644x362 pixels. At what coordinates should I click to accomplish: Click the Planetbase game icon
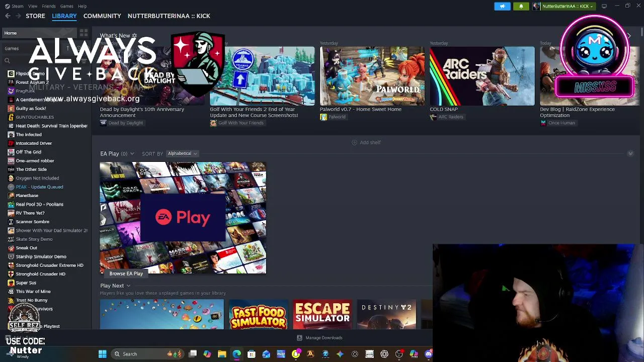[11, 196]
